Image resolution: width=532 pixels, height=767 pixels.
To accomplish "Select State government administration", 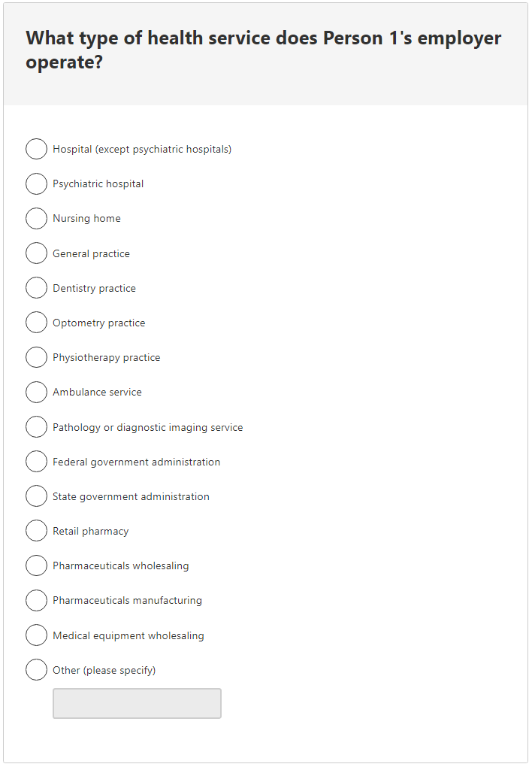I will [x=36, y=496].
